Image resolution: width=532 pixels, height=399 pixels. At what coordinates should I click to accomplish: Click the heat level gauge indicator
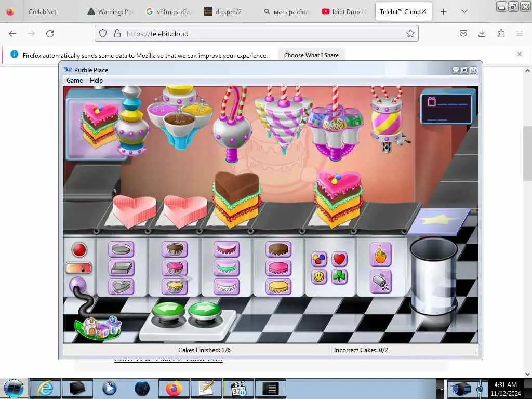78,268
